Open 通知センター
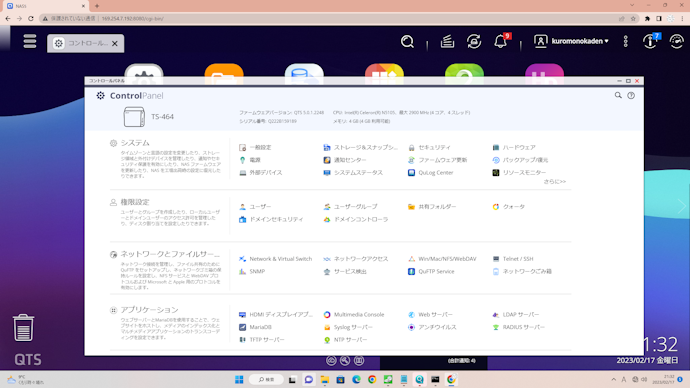Screen dimensions: 690x388 tap(345, 160)
